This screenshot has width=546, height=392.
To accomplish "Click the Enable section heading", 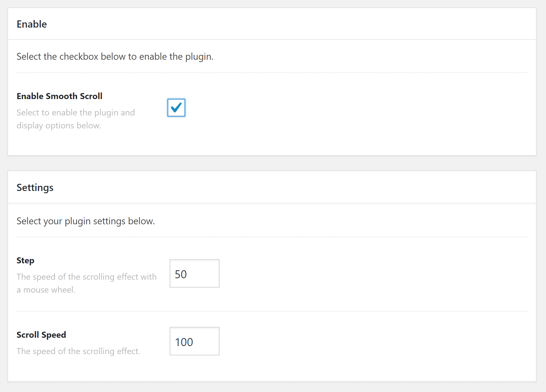I will (32, 24).
